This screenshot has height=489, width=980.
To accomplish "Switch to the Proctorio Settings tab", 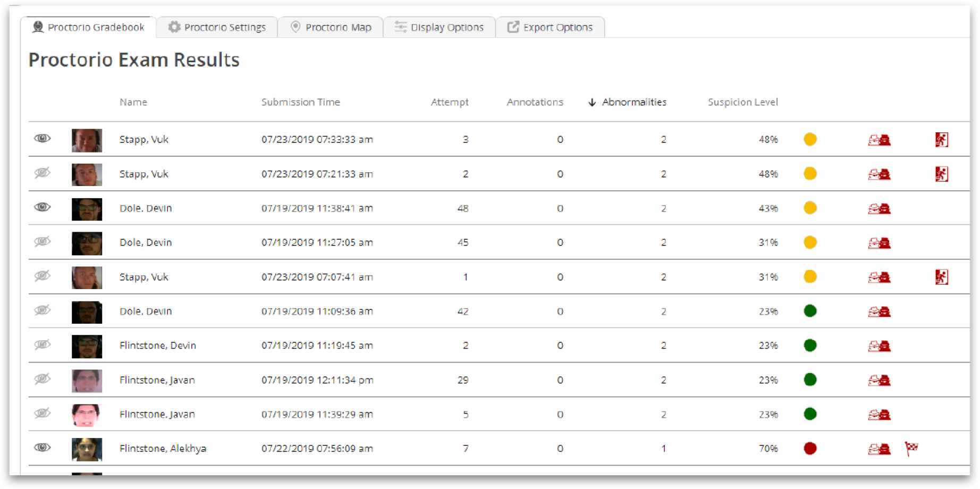I will click(217, 27).
